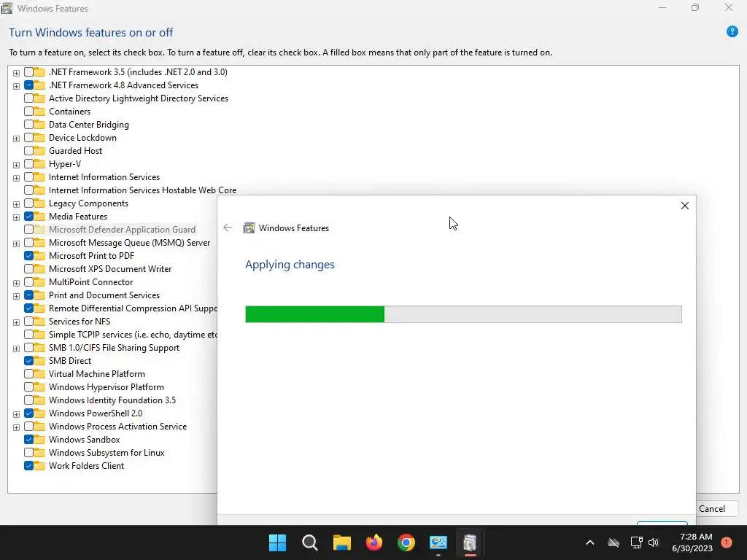This screenshot has height=560, width=747.
Task: Open Firefox from the taskbar
Action: coord(374,542)
